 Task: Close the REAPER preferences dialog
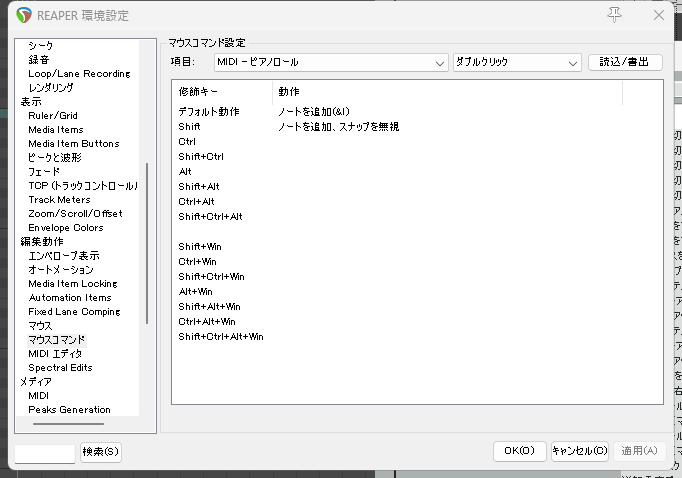(x=659, y=15)
